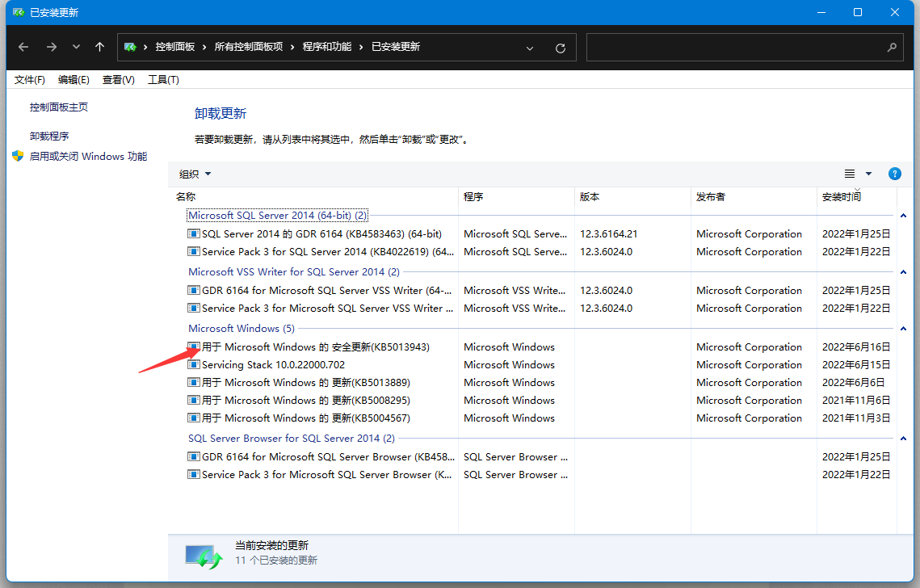The width and height of the screenshot is (920, 588).
Task: Select Servicing Stack 10.0.22000.702 entry name
Action: pos(274,365)
